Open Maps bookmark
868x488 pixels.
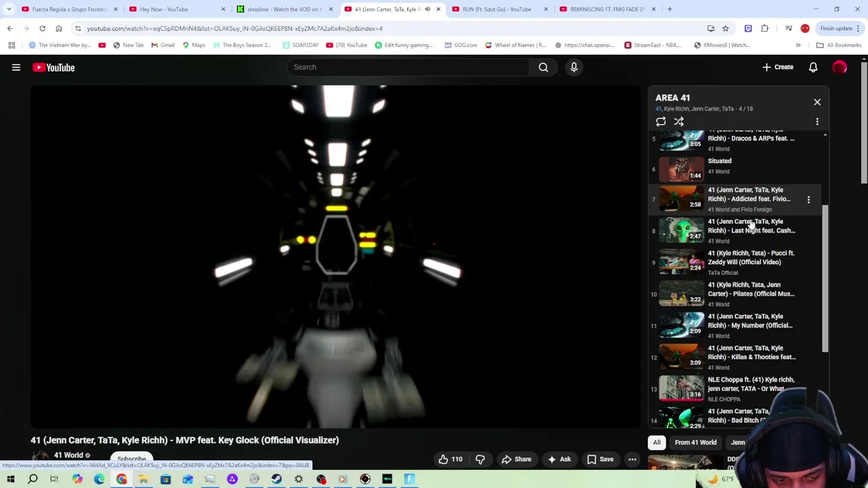[x=193, y=45]
